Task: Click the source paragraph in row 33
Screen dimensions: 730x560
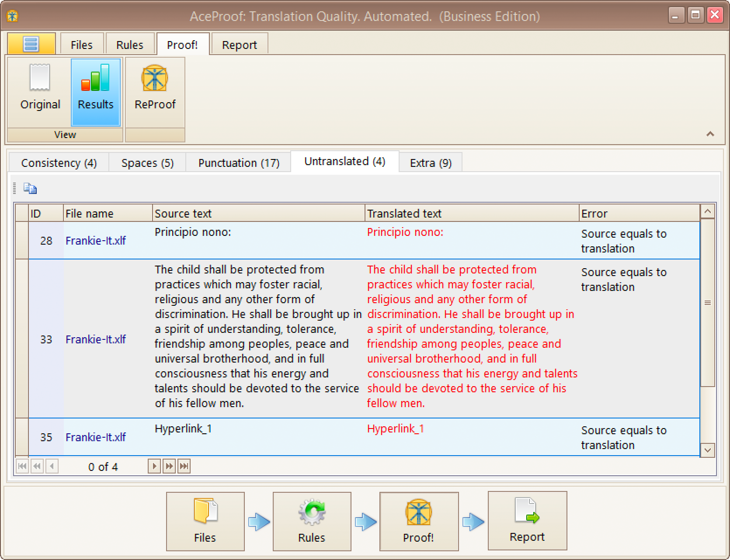Action: [258, 336]
